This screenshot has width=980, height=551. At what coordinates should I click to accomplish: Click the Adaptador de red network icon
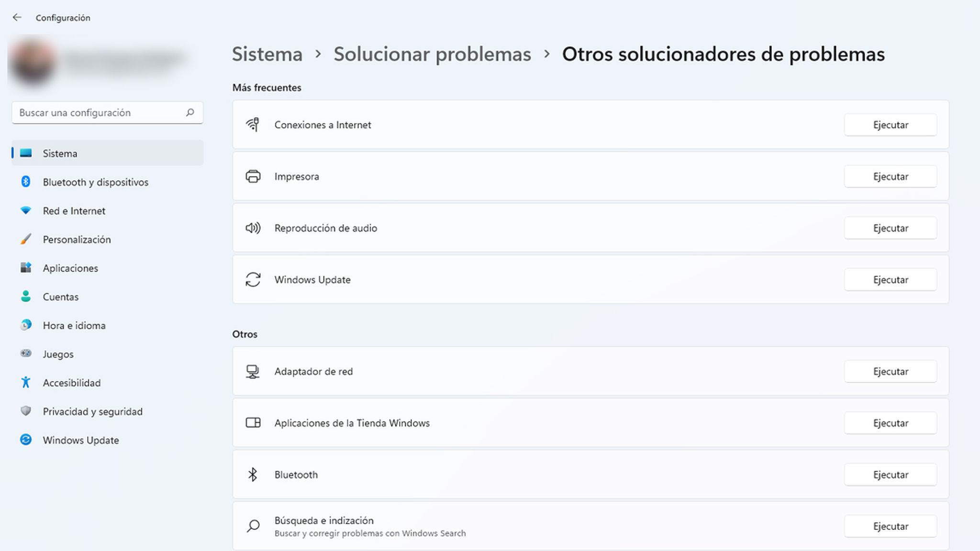pyautogui.click(x=252, y=371)
